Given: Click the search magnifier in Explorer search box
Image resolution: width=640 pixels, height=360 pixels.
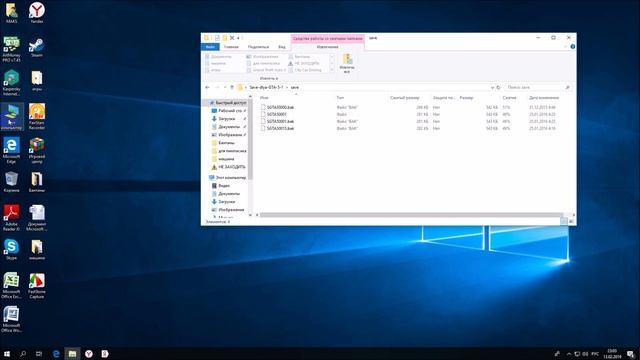Looking at the screenshot, I should tap(567, 87).
